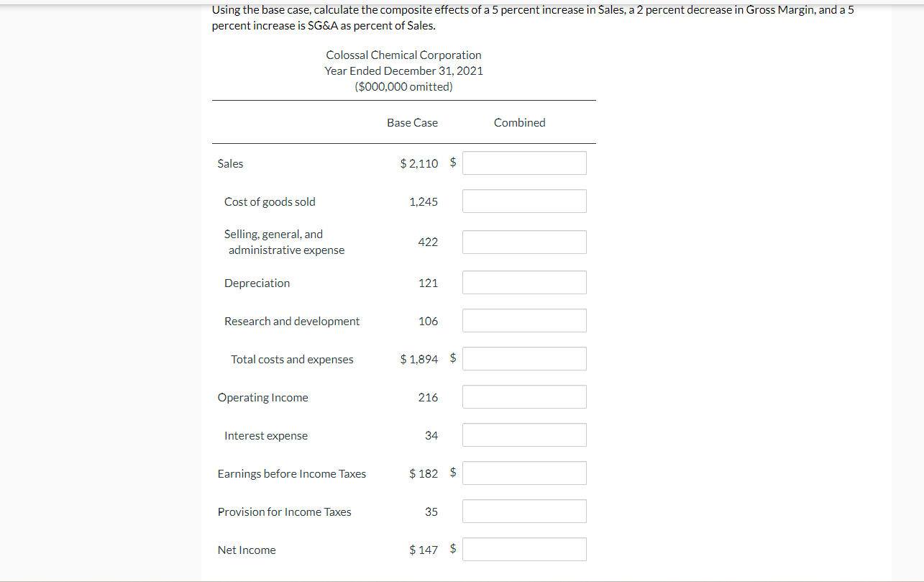Select the Operating Income label text

tap(262, 397)
